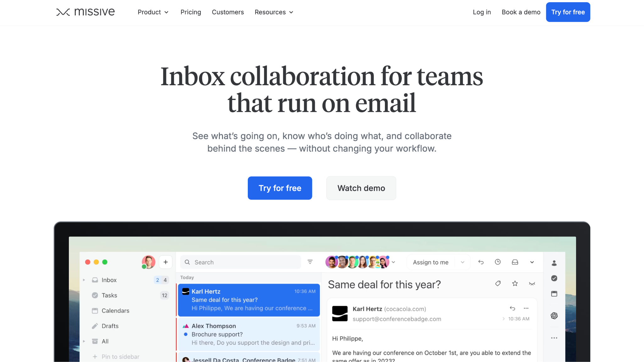Viewport: 644px width, 362px height.
Task: Open the conversation filter icon
Action: (x=310, y=262)
